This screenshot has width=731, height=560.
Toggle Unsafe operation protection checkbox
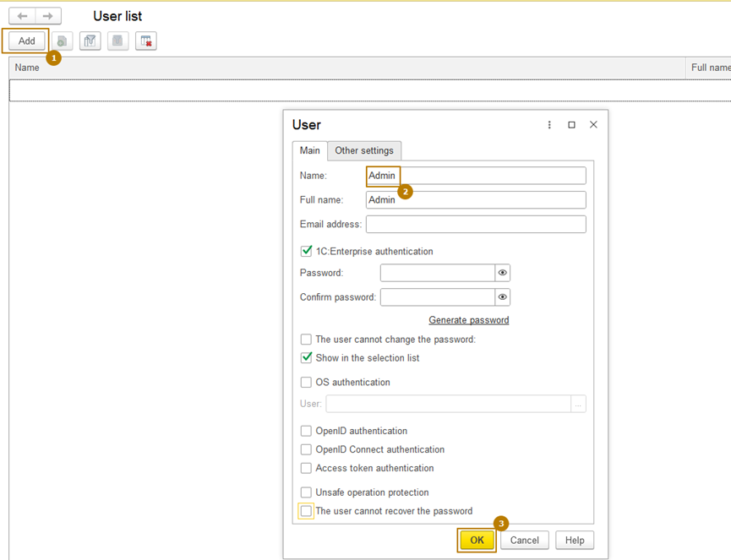coord(306,492)
